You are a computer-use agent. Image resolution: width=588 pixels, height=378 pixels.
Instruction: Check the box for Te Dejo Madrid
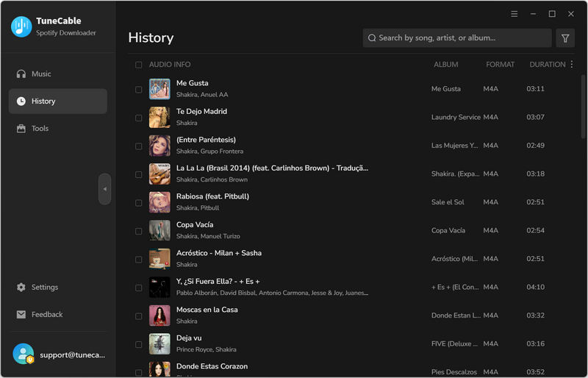[138, 118]
